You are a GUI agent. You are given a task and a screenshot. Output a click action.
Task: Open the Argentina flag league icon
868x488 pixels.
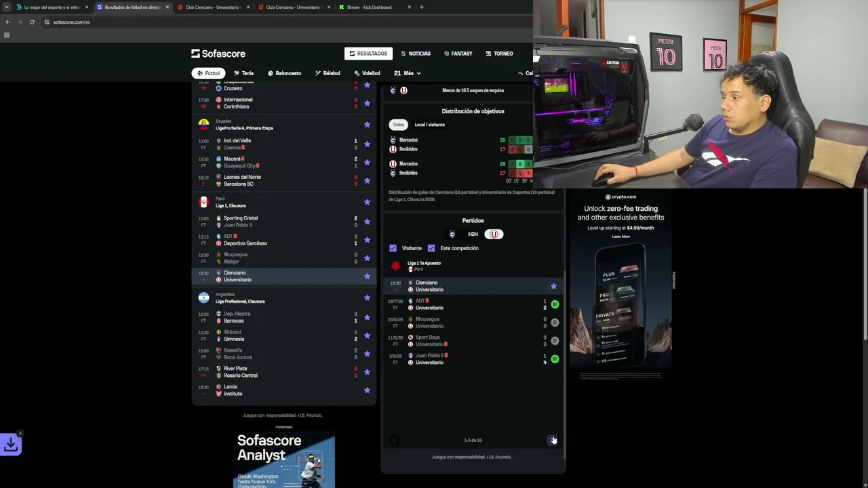click(x=203, y=298)
